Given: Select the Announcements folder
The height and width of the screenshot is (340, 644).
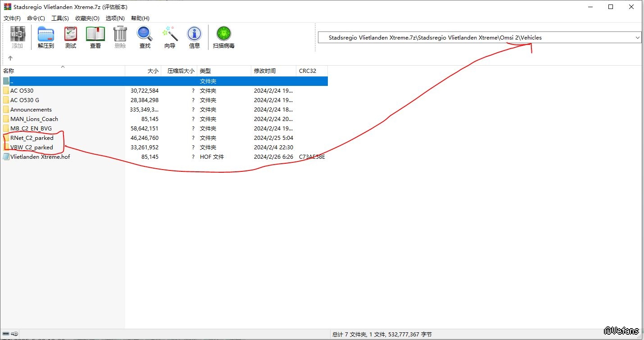Looking at the screenshot, I should coord(31,110).
